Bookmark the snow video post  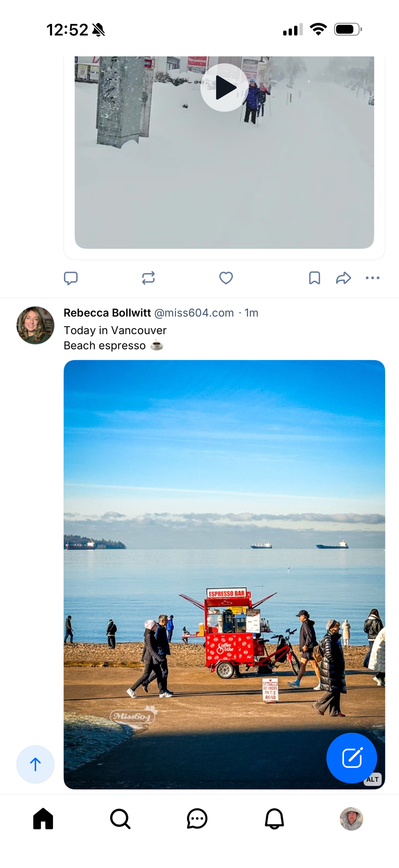tap(314, 278)
